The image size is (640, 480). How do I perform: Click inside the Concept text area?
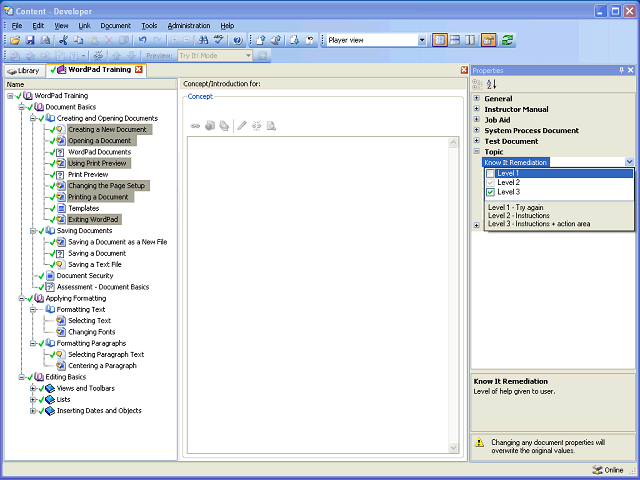pyautogui.click(x=318, y=295)
